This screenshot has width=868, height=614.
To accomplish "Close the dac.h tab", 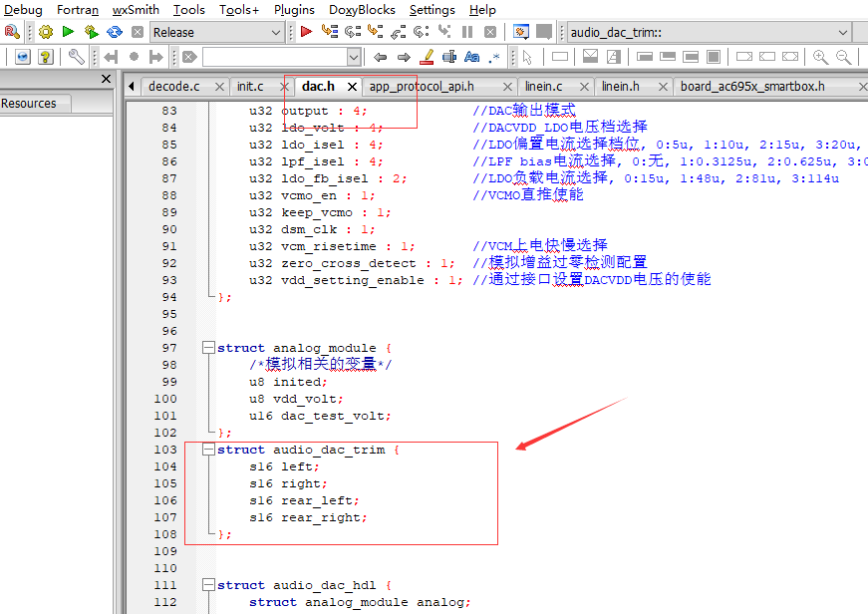I will (x=352, y=87).
